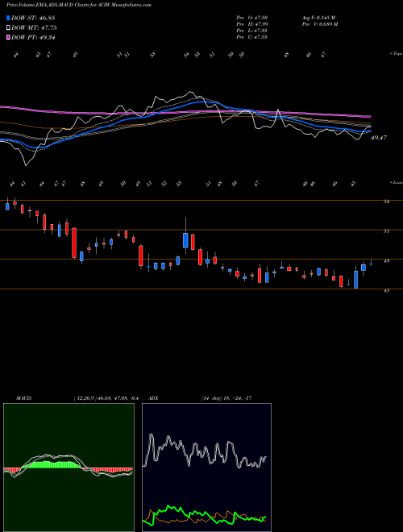Viewport: 403px width, 532px height.
Task: Click the first blue candlestick near the 54 level
Action: point(7,205)
